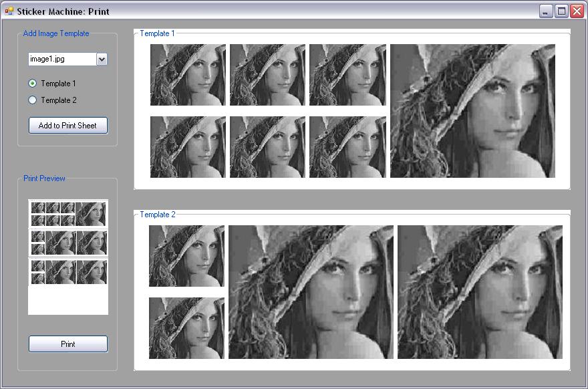Select top-middle small image in Template 1
Screen dimensions: 588x389
[x=267, y=75]
